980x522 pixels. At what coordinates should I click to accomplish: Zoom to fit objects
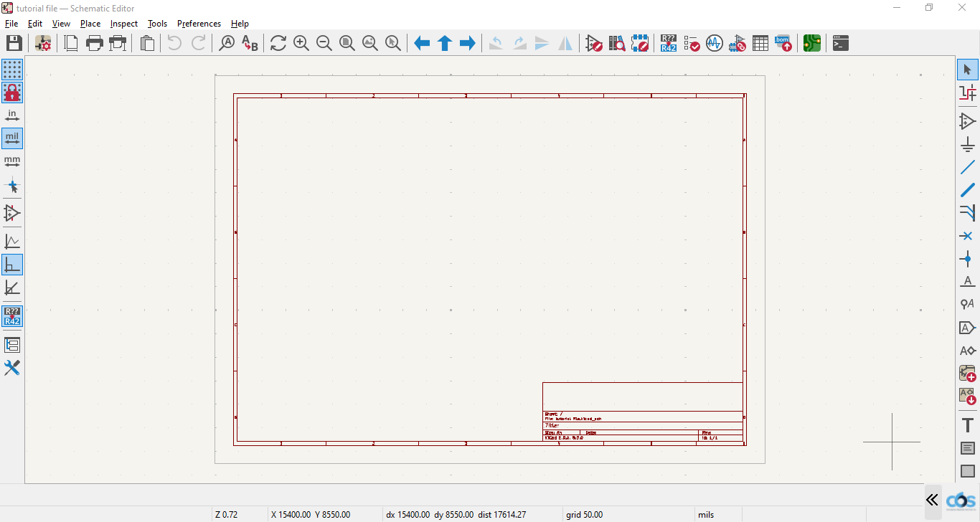click(x=370, y=43)
